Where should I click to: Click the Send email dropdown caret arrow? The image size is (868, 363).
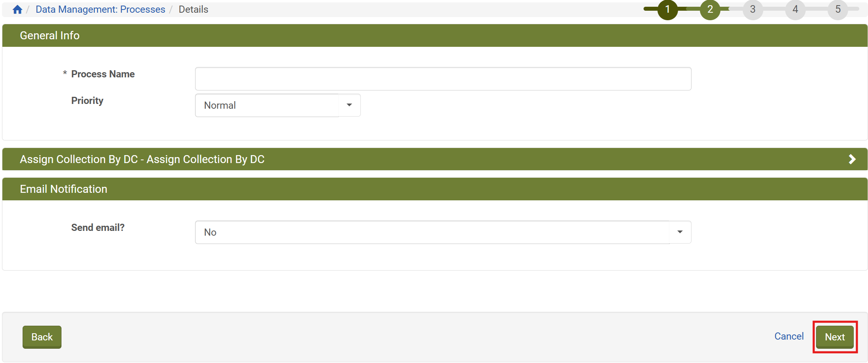pos(680,232)
